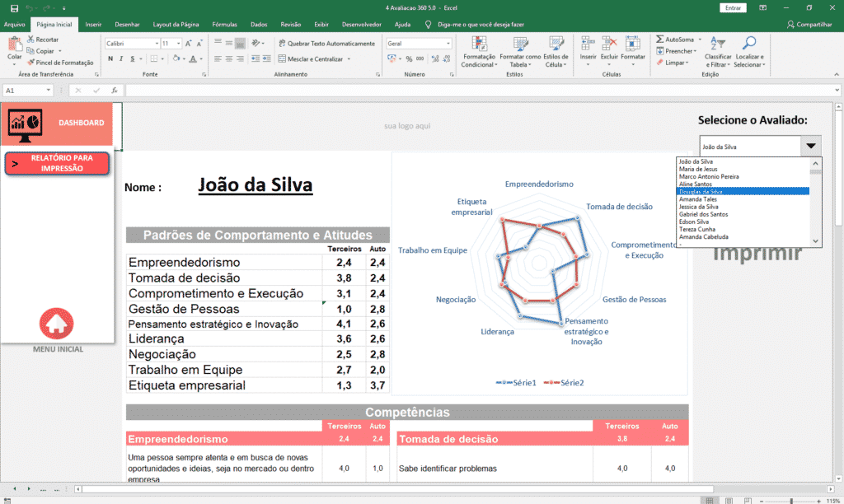Image resolution: width=844 pixels, height=504 pixels.
Task: Toggle bold (N) formatting
Action: coord(110,58)
